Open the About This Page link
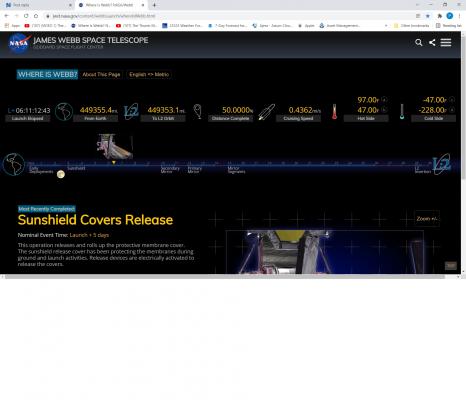Image resolution: width=466 pixels, height=400 pixels. 101,74
